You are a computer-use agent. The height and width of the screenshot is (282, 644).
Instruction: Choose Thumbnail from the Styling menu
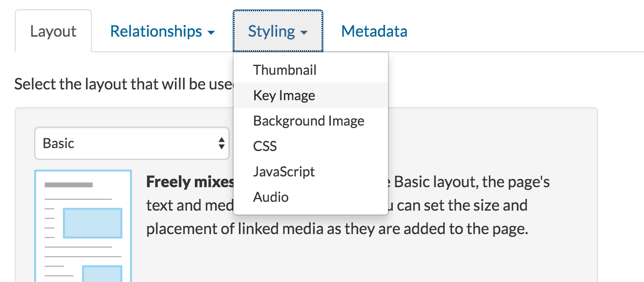coord(285,70)
